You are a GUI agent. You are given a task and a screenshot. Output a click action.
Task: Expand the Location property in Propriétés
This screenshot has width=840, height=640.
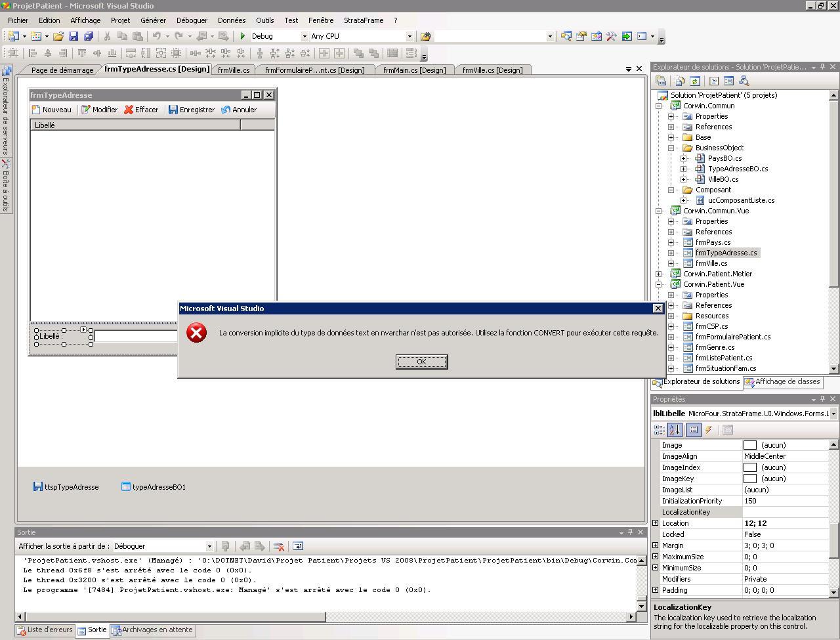(x=656, y=523)
